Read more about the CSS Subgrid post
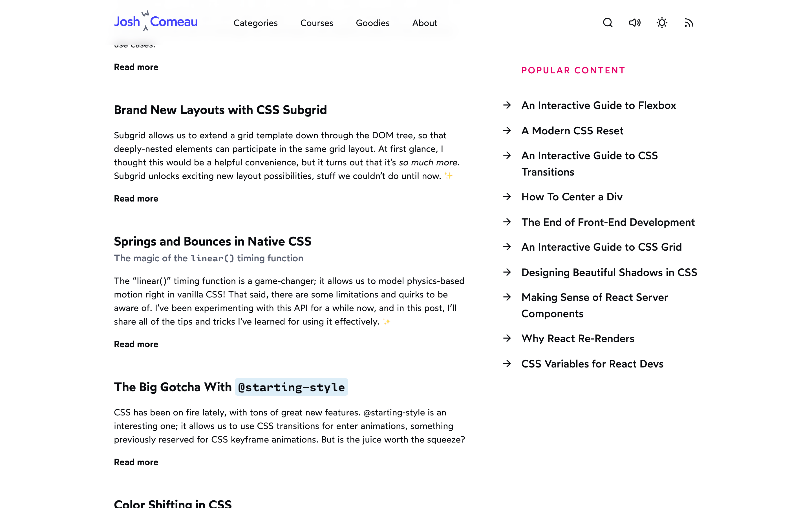 click(x=136, y=199)
